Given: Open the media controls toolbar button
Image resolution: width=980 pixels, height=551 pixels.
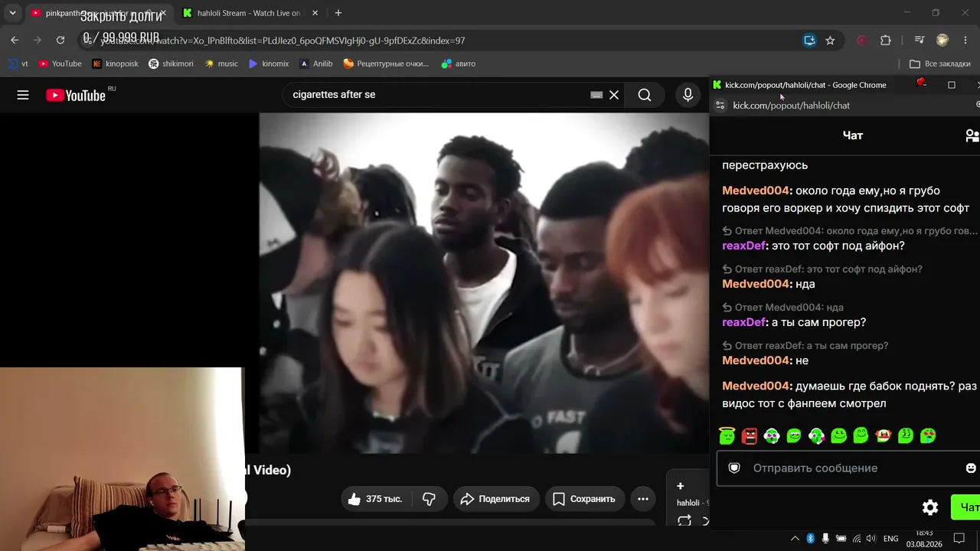Looking at the screenshot, I should point(920,41).
